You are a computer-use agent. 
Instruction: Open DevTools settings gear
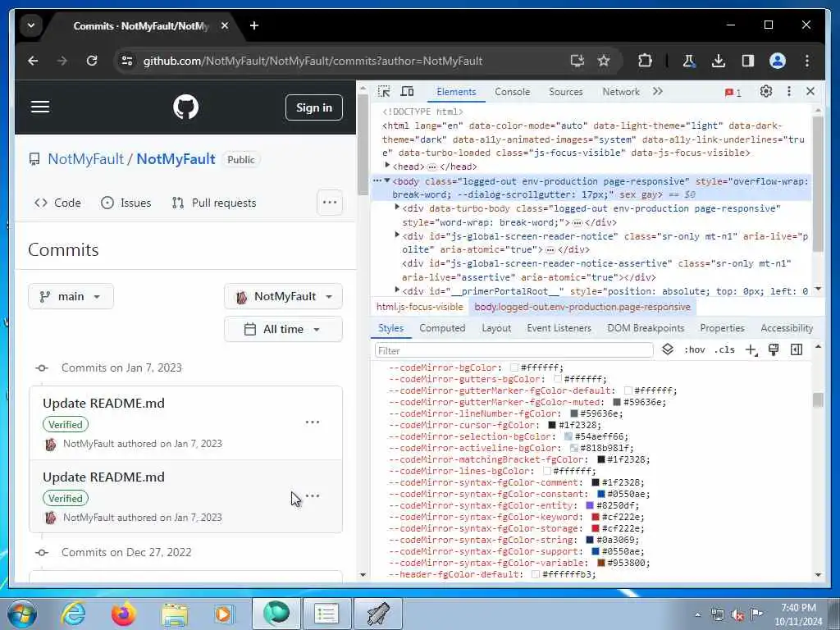click(766, 92)
